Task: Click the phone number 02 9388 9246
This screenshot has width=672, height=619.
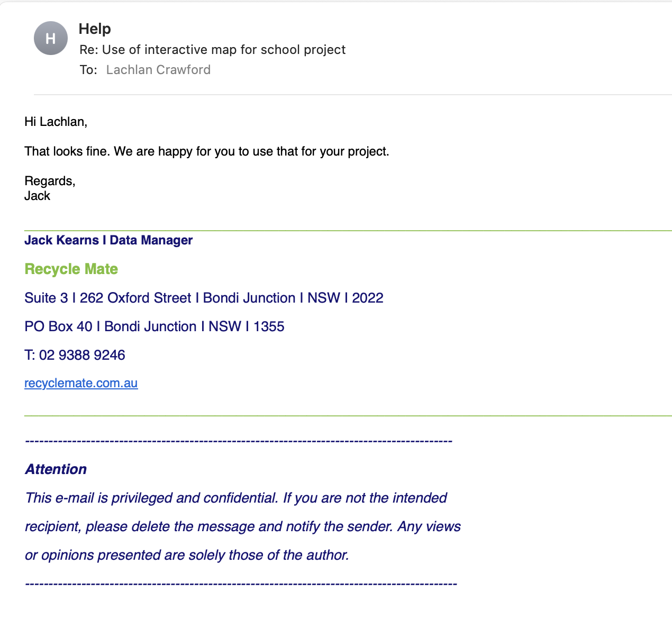Action: tap(82, 355)
